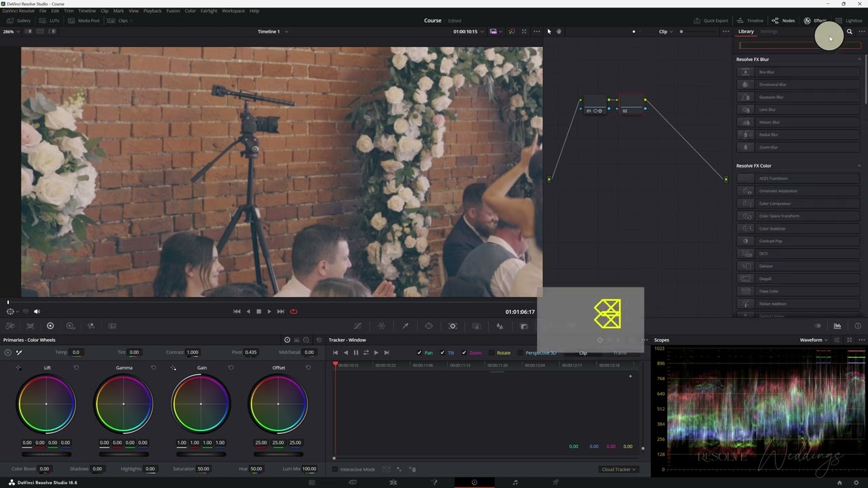This screenshot has height=488, width=868.
Task: Enable Interactive Mode checkbox
Action: [335, 469]
